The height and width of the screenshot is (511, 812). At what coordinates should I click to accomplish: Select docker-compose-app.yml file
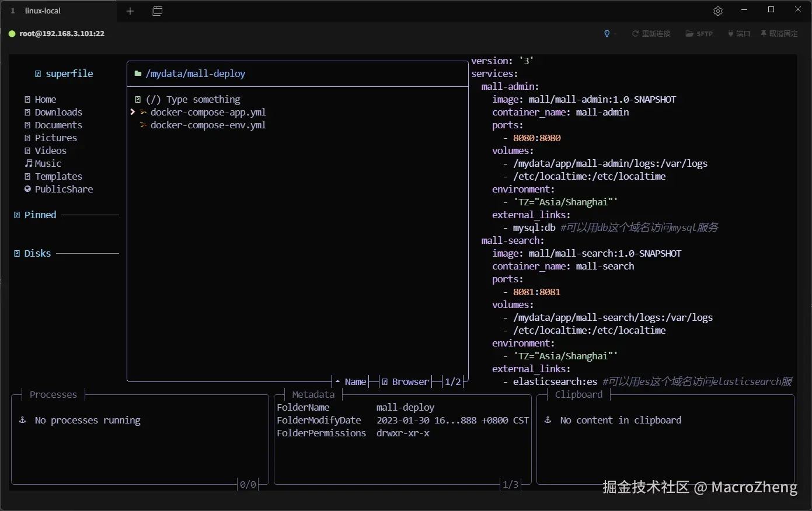point(208,112)
